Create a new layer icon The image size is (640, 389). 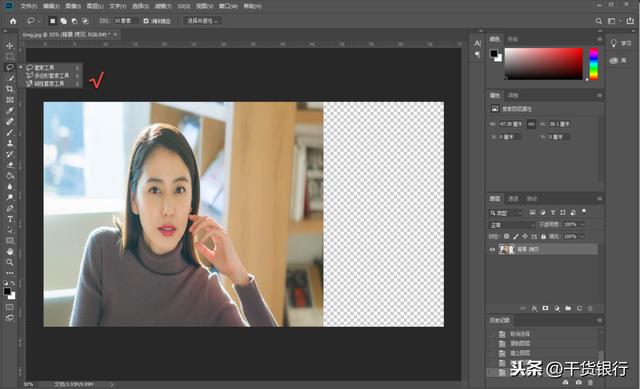click(x=579, y=308)
